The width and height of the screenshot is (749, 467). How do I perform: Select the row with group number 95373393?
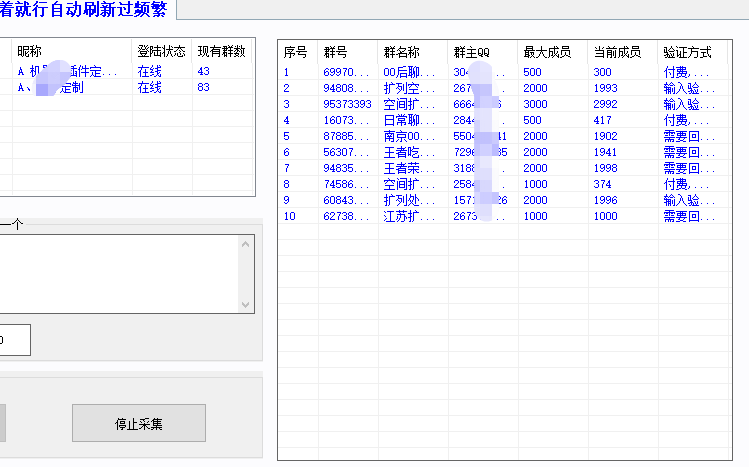point(347,104)
